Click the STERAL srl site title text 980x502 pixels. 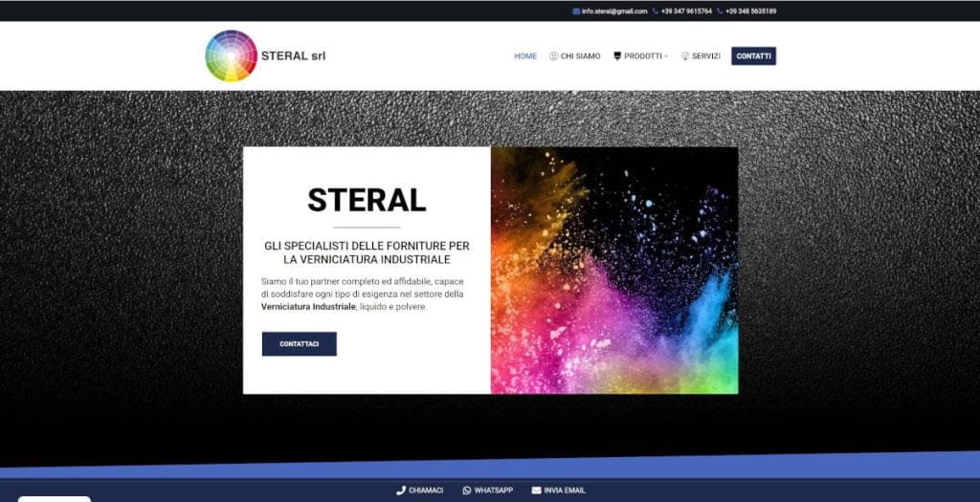tap(293, 55)
